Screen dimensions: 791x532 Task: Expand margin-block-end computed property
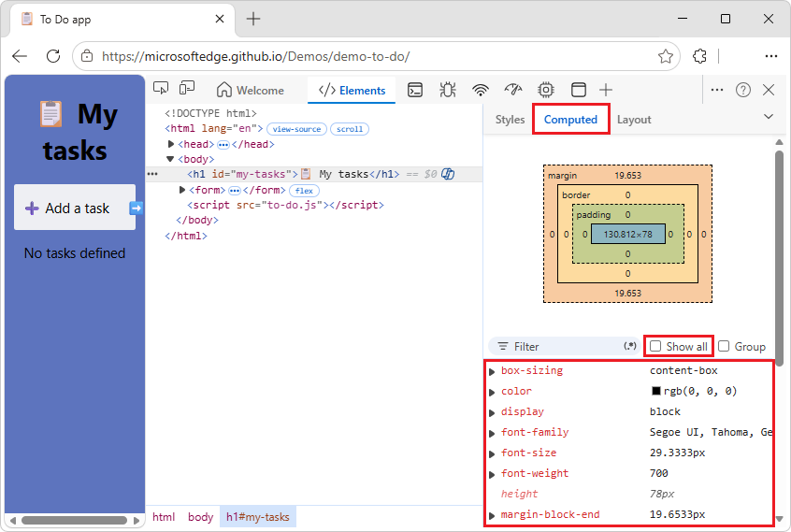point(492,516)
